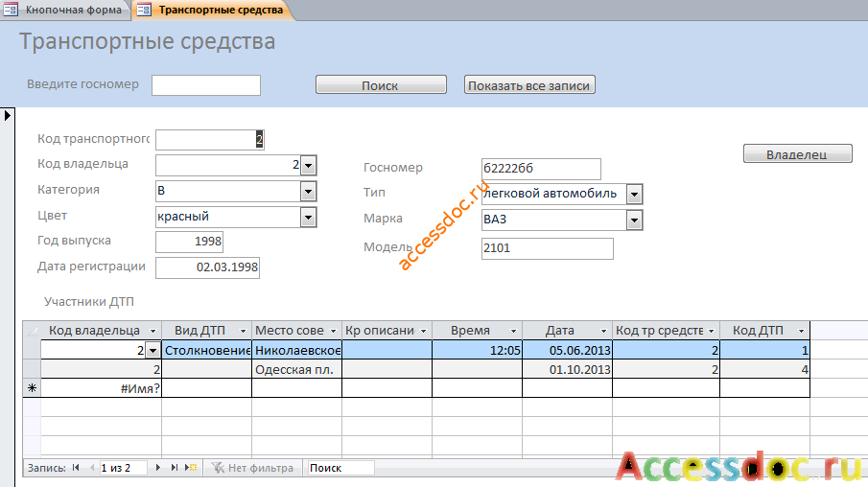Select current record via black arrow selector
The width and height of the screenshot is (868, 487).
8,116
